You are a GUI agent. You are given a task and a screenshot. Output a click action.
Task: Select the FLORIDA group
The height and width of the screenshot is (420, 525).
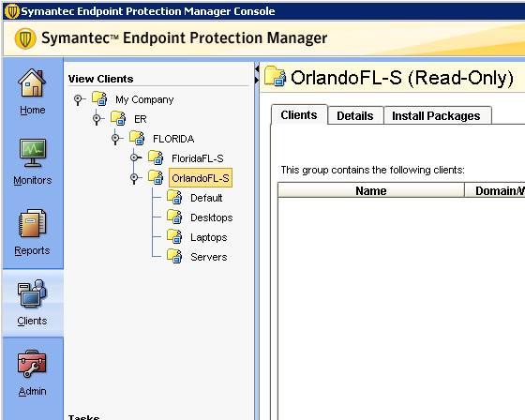click(x=173, y=139)
